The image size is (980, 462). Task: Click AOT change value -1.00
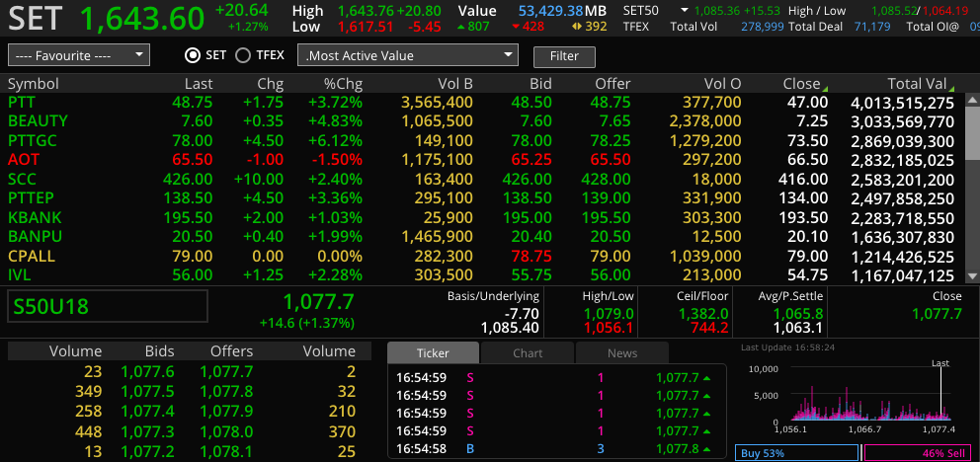pos(265,160)
